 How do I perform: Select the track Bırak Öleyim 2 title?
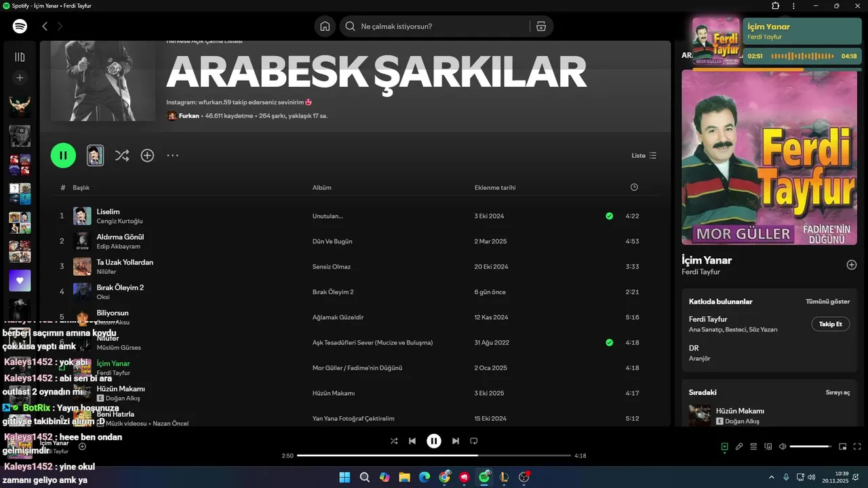coord(120,287)
